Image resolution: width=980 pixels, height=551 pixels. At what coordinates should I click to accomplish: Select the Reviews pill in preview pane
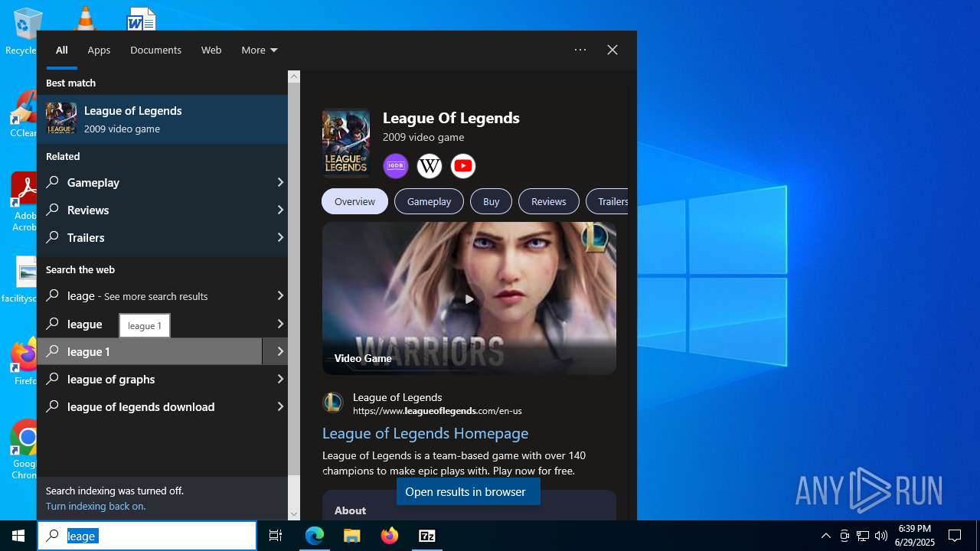(x=548, y=201)
